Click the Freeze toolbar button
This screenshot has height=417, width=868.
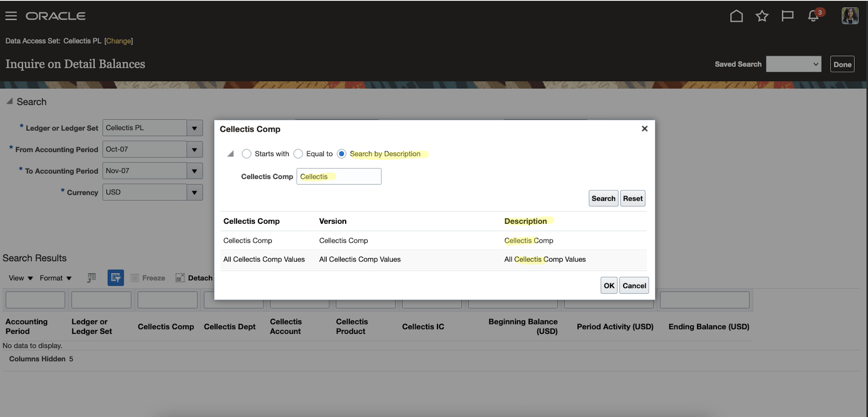click(x=148, y=278)
